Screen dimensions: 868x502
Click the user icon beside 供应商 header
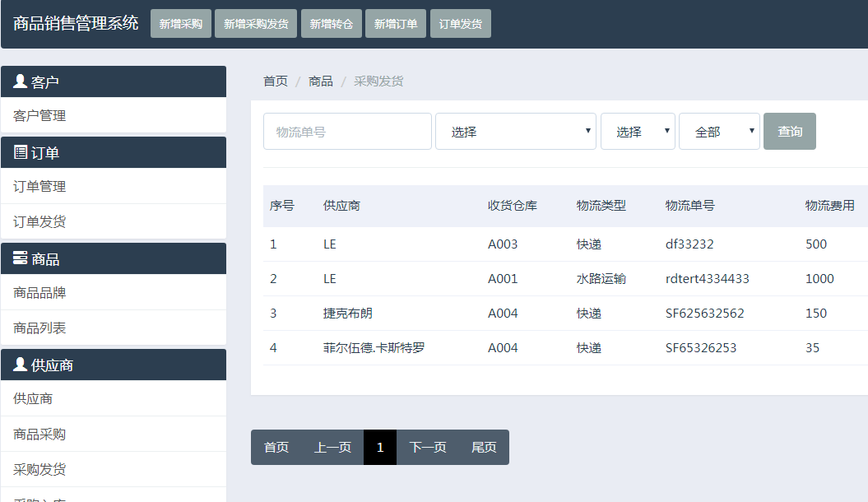tap(21, 365)
